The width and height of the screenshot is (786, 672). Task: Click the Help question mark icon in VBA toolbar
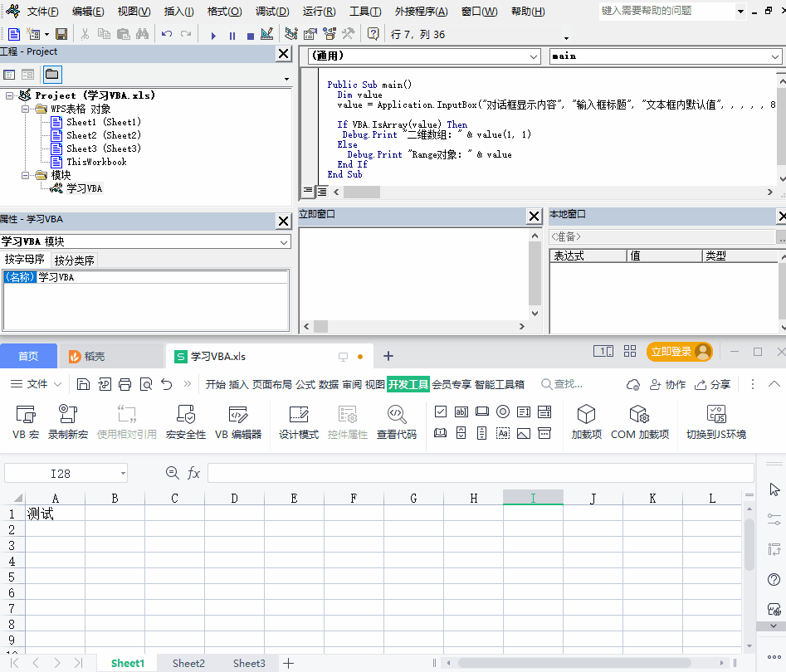pyautogui.click(x=373, y=34)
